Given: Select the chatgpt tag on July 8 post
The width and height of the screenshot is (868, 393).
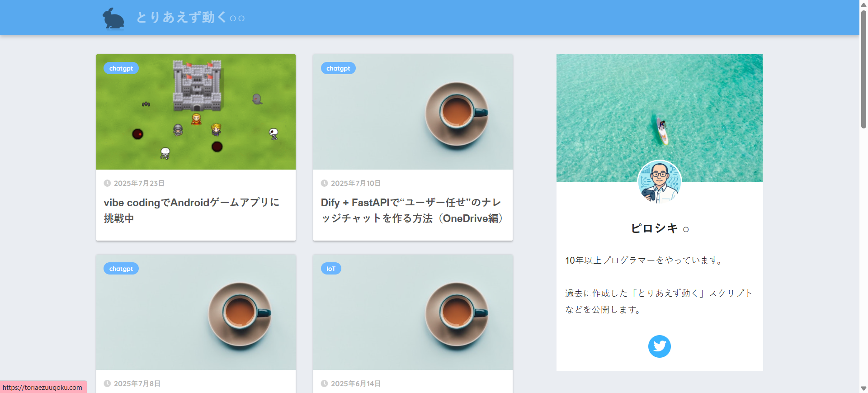Looking at the screenshot, I should click(121, 269).
